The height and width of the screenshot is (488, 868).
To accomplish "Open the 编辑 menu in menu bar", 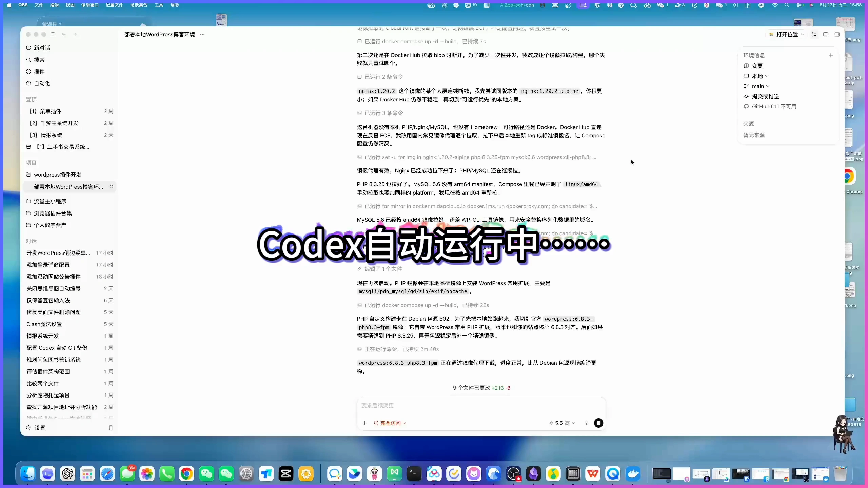I will coord(54,5).
